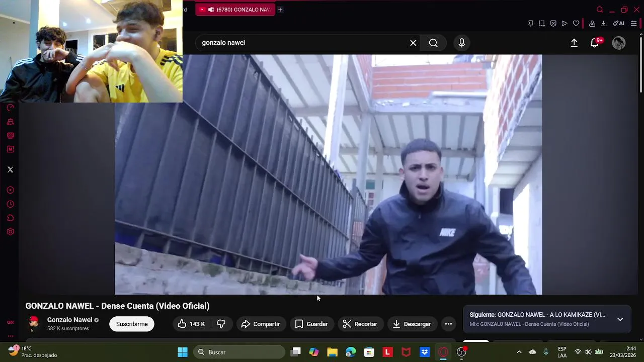This screenshot has height=362, width=644.
Task: Click the taskbar volume speaker icon
Action: [x=588, y=352]
